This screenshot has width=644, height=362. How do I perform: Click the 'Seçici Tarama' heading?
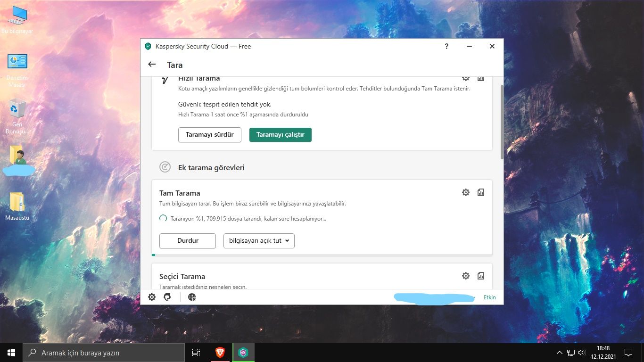182,277
